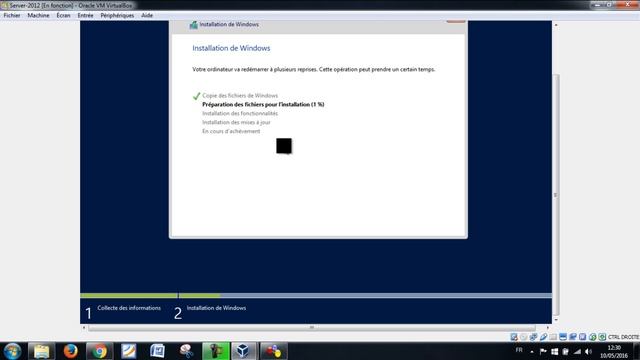Click the installer icon in the dialog title bar
The height and width of the screenshot is (360, 640).
pos(193,24)
